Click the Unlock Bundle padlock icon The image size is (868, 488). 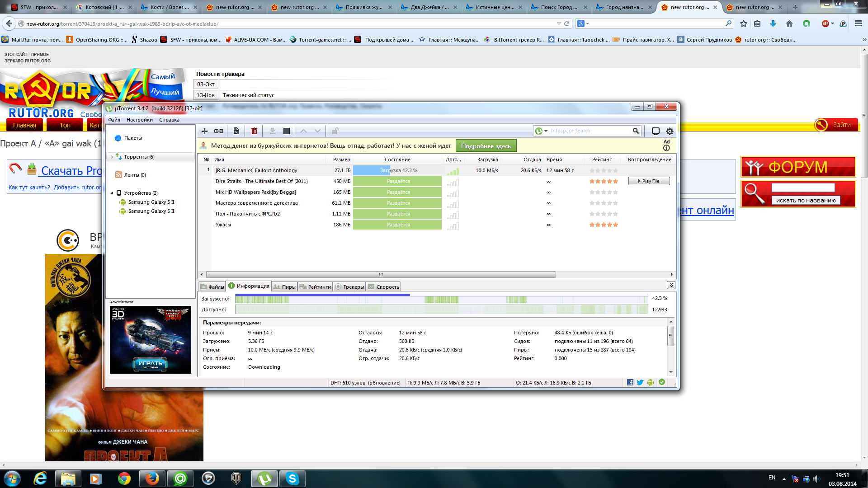point(335,131)
